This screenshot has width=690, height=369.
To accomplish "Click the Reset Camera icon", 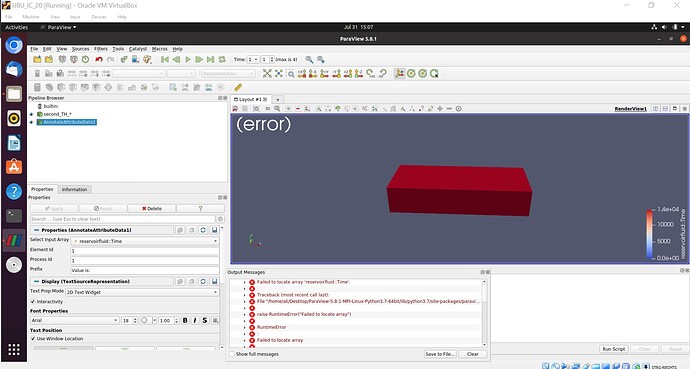I will click(267, 73).
